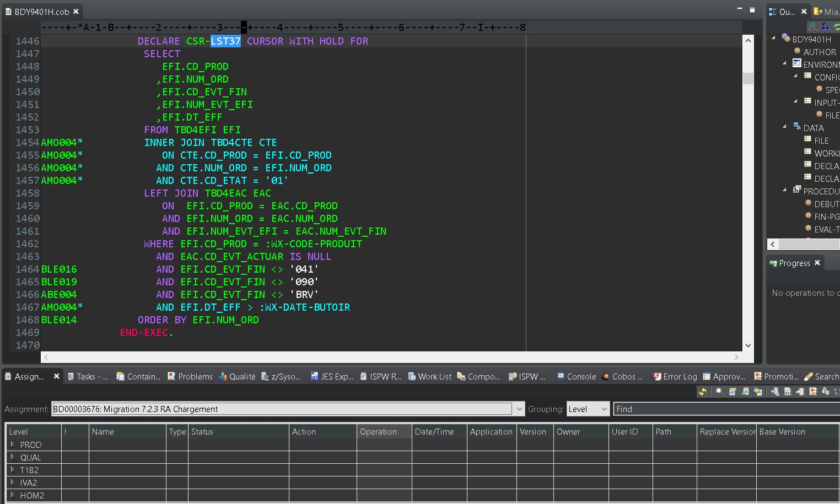This screenshot has width=840, height=504.
Task: Collapse the BDY9401H root node in Outline
Action: [773, 38]
